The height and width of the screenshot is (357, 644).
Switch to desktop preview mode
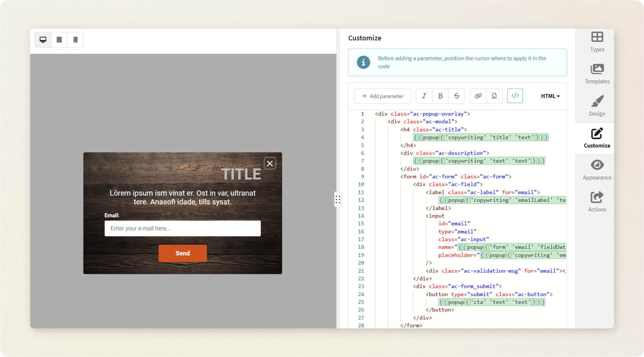point(43,40)
